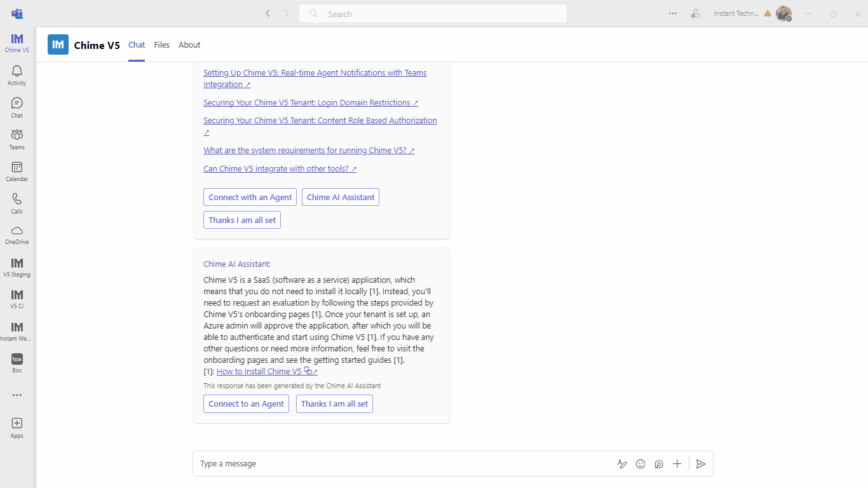The width and height of the screenshot is (868, 488).
Task: Open the profile picture account menu
Action: (783, 13)
